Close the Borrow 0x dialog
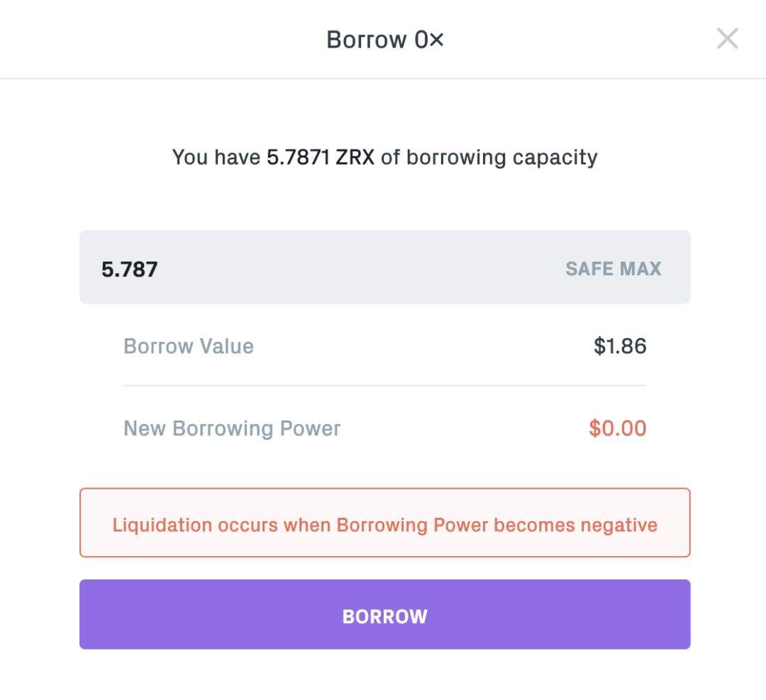Image resolution: width=766 pixels, height=700 pixels. coord(727,39)
